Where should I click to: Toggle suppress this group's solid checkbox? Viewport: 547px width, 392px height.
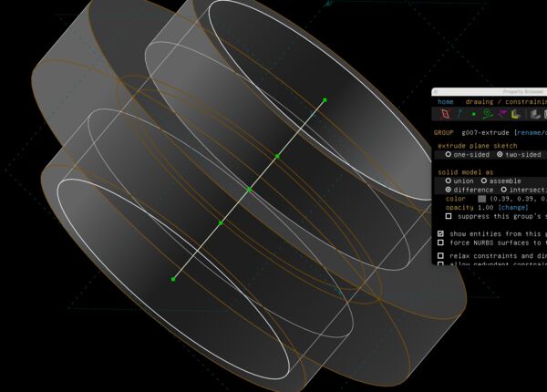449,216
